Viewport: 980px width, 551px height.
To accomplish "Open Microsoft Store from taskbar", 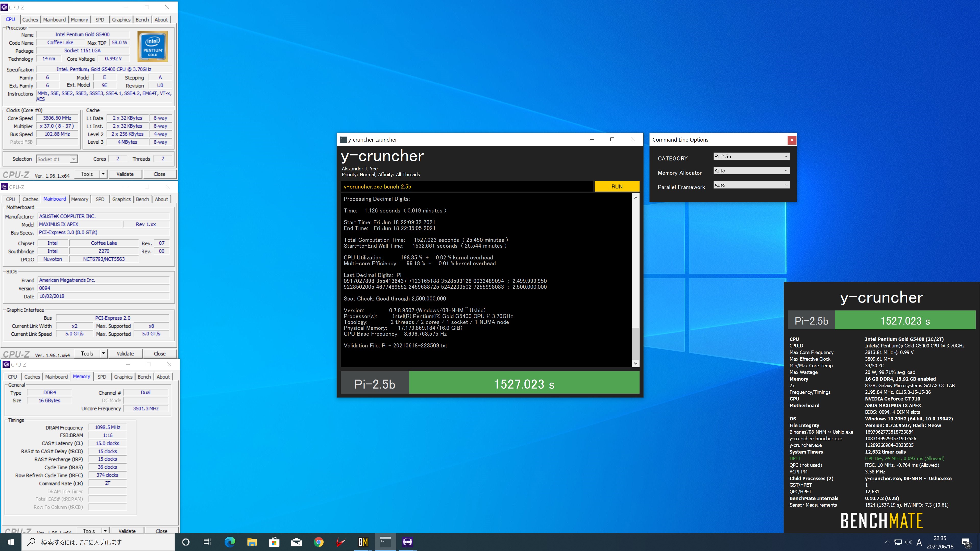I will click(274, 542).
